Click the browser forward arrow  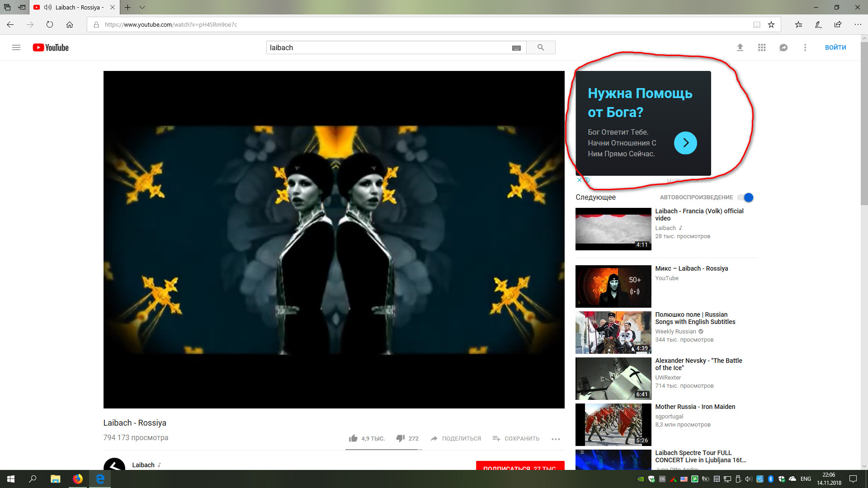[30, 24]
